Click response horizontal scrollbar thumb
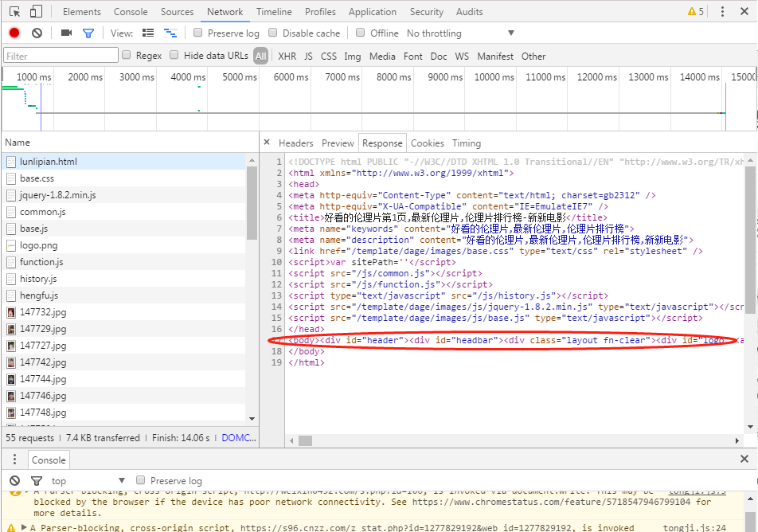This screenshot has height=532, width=758. (305, 440)
